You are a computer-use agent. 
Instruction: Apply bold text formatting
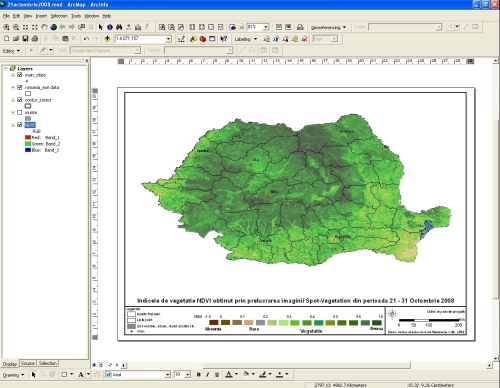[199, 375]
